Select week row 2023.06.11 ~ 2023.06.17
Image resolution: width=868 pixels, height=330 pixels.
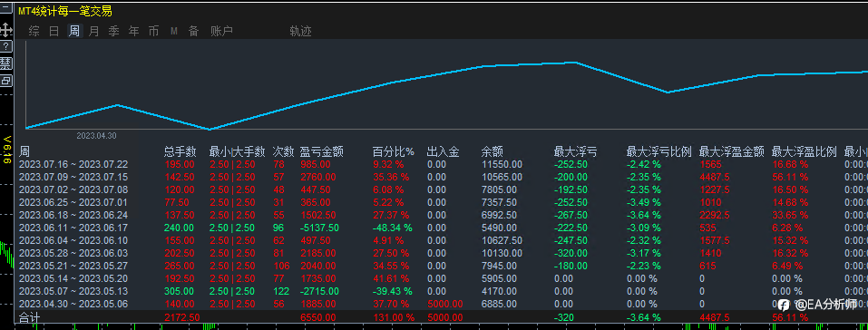coord(441,228)
